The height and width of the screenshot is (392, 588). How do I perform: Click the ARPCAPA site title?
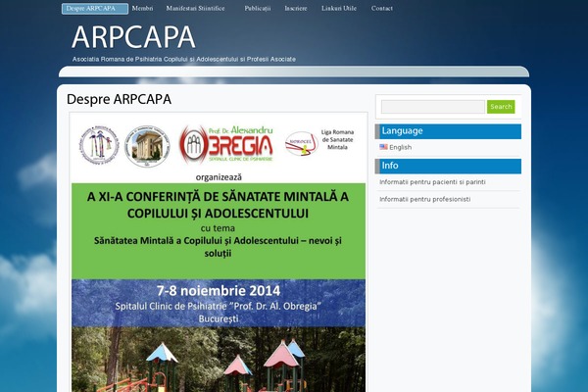click(x=133, y=37)
